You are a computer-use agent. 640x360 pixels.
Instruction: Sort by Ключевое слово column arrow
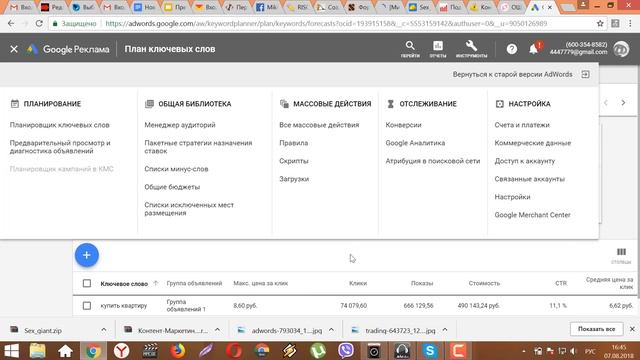pos(156,283)
